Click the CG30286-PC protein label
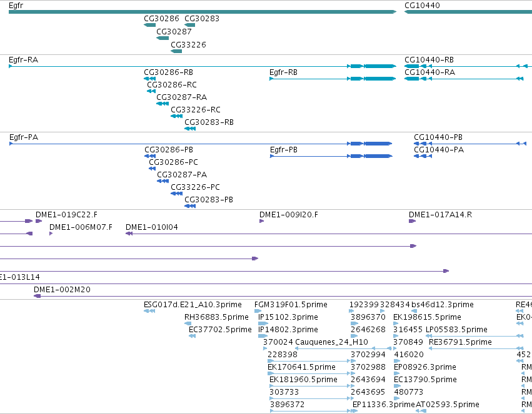Screen dimensions: 532x414 [174, 162]
